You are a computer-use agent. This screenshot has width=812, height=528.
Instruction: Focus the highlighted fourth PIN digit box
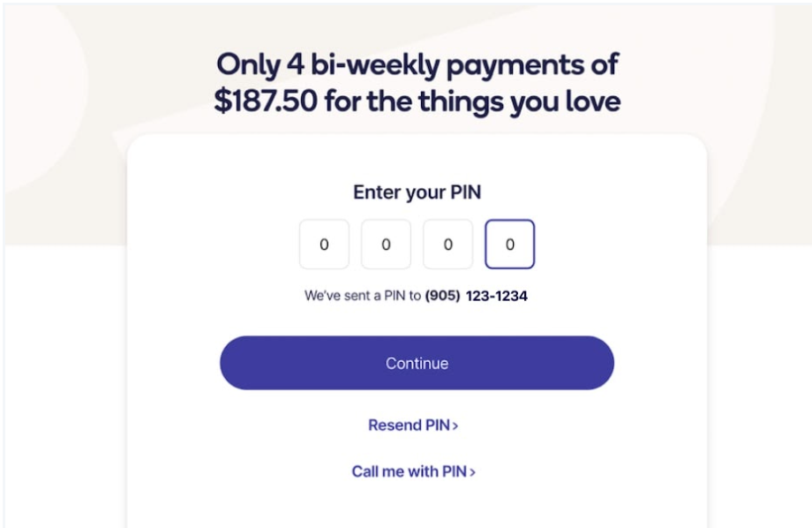509,244
